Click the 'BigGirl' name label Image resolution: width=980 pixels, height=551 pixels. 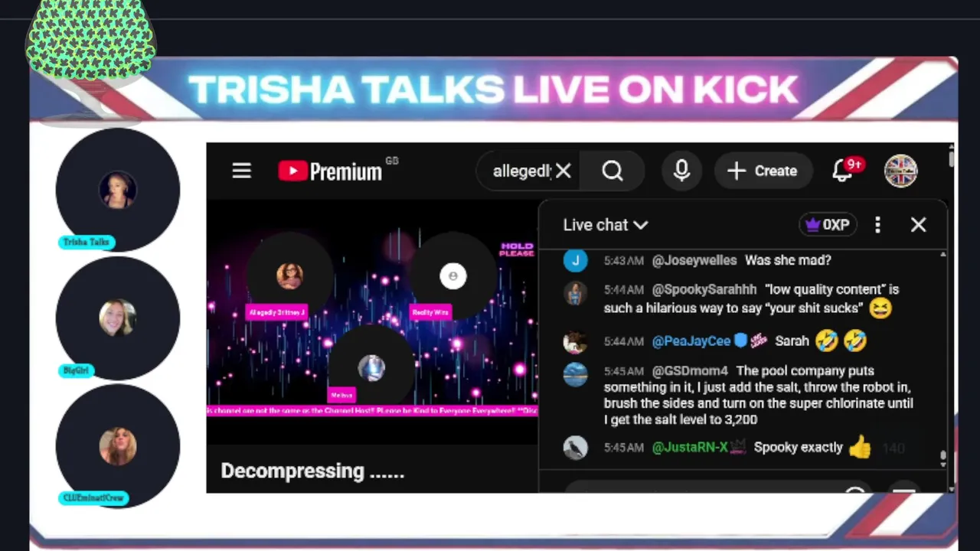pyautogui.click(x=76, y=370)
